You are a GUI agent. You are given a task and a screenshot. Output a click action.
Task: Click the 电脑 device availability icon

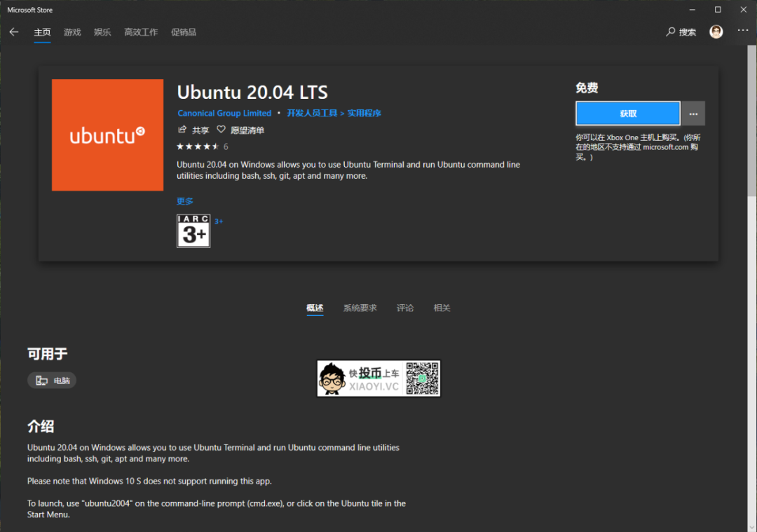coord(51,380)
